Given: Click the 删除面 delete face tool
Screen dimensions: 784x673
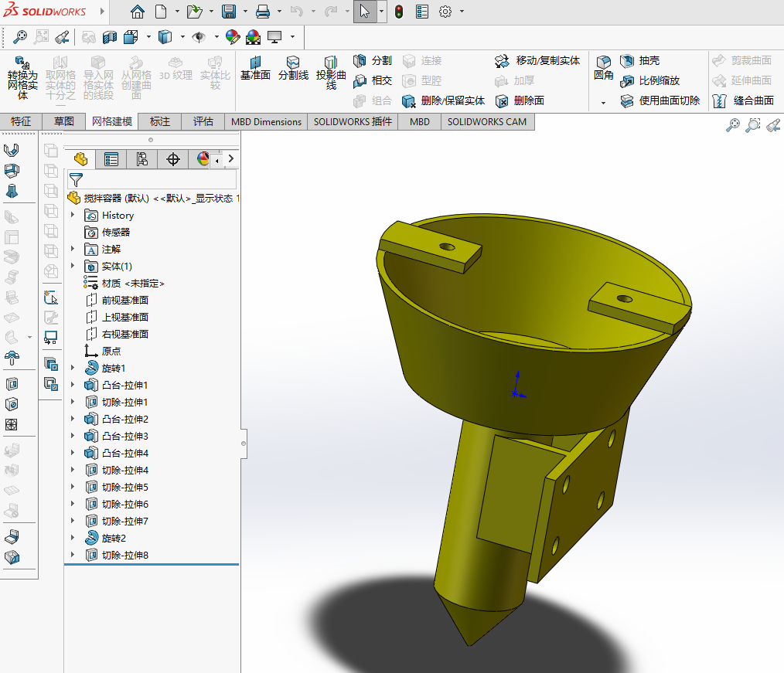Looking at the screenshot, I should 520,100.
